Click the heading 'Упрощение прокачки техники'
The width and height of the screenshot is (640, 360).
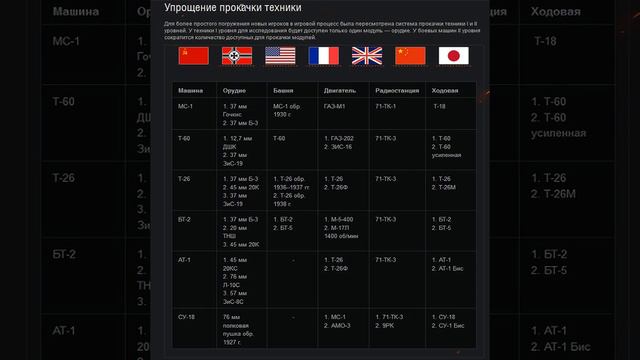[x=233, y=7]
